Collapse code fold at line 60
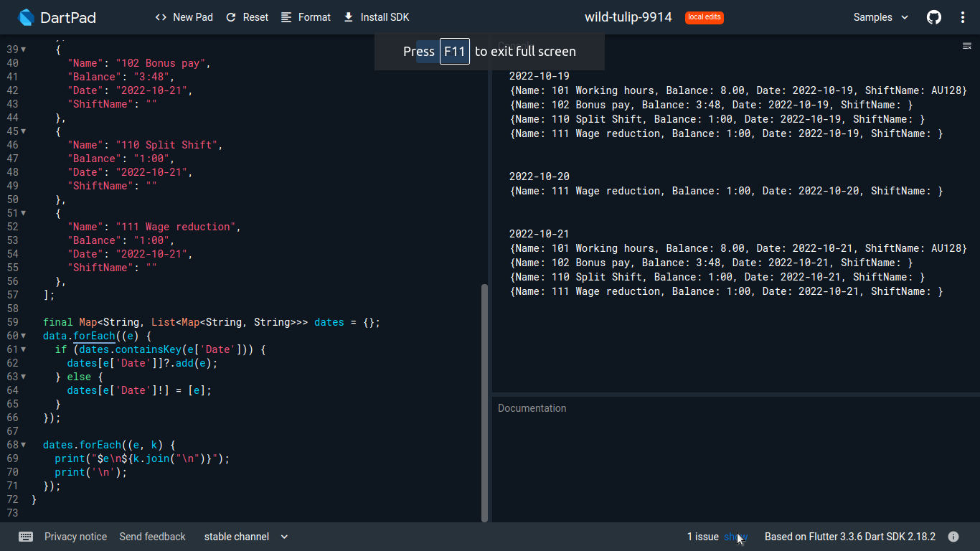 23,336
